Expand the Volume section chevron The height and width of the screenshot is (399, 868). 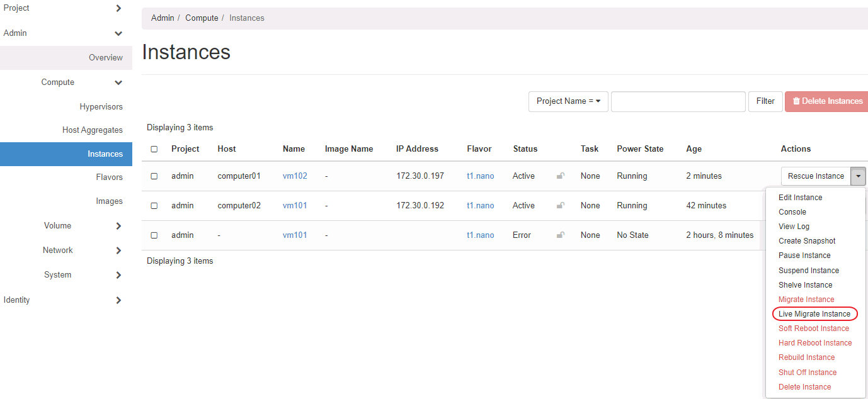[118, 226]
